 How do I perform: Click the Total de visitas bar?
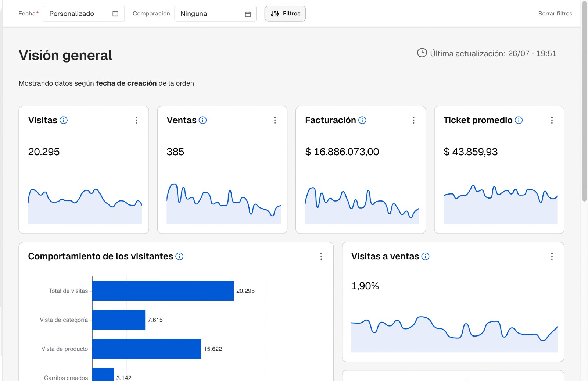163,291
